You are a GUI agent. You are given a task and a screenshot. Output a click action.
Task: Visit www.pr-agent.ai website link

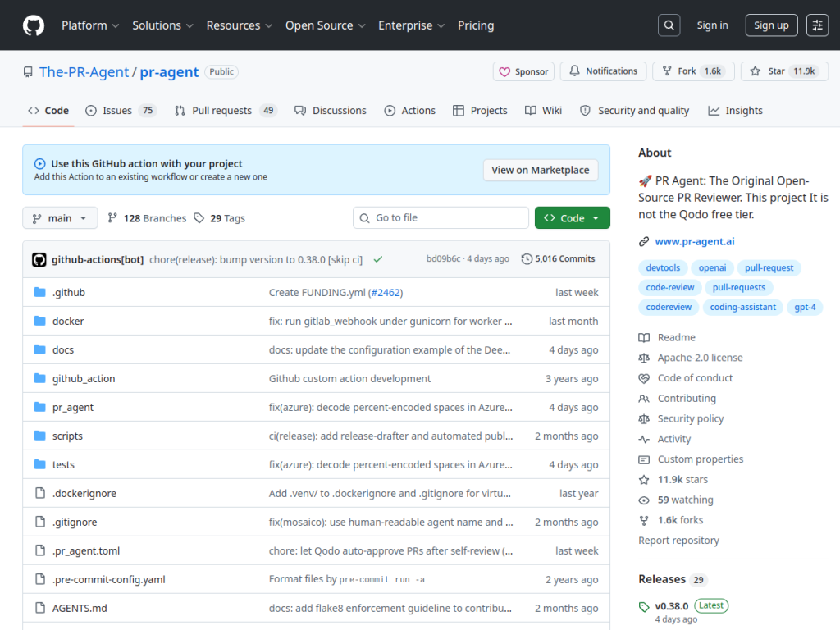tap(694, 242)
